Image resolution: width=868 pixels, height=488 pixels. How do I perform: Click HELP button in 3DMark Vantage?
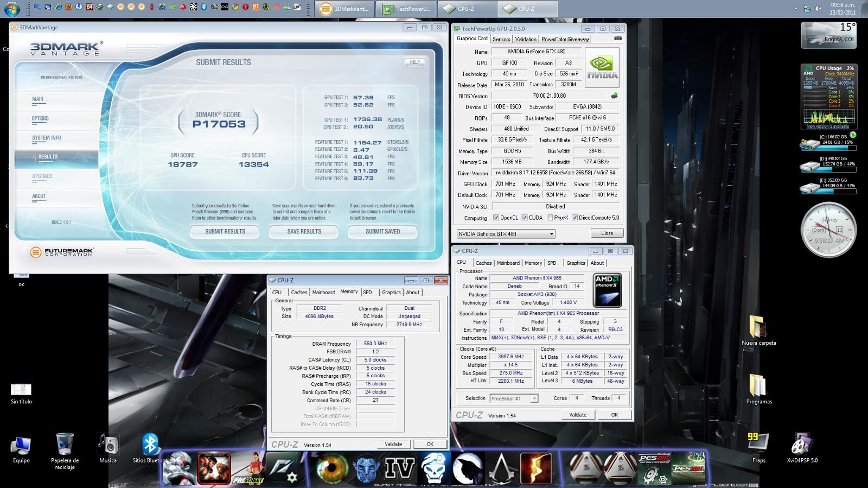click(414, 62)
